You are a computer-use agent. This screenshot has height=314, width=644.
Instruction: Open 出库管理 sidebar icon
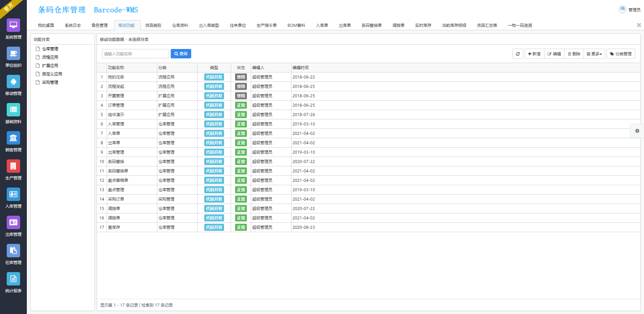click(13, 222)
